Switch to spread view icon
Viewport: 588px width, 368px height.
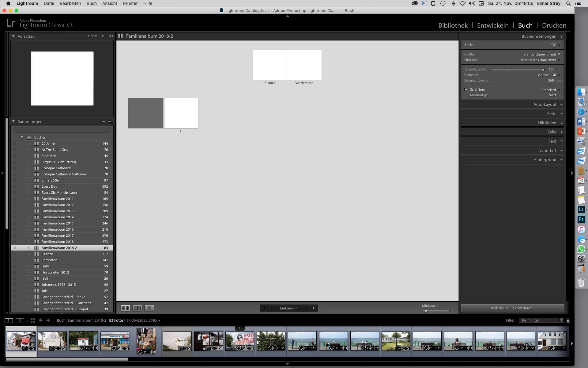coord(137,308)
